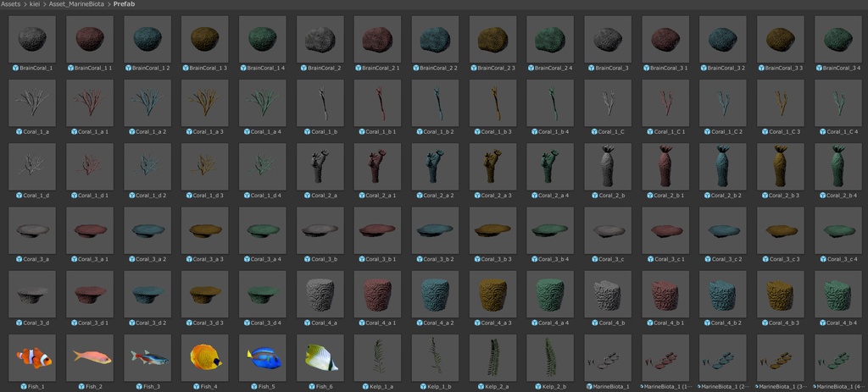Click the Coral_3_b 2 label

click(x=439, y=259)
